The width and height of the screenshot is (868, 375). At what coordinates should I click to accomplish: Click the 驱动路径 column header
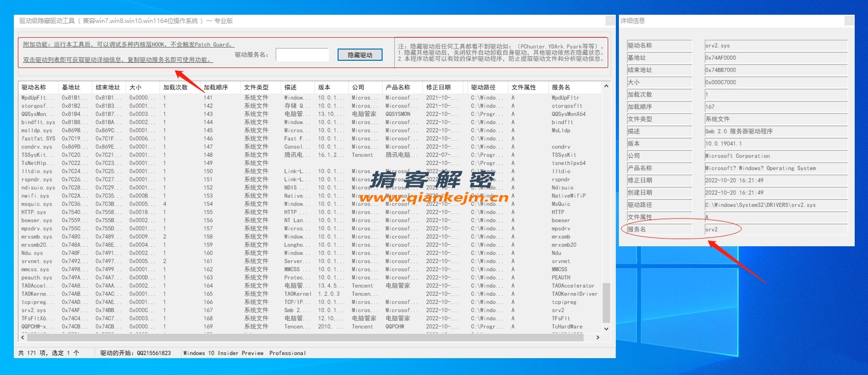click(x=487, y=87)
